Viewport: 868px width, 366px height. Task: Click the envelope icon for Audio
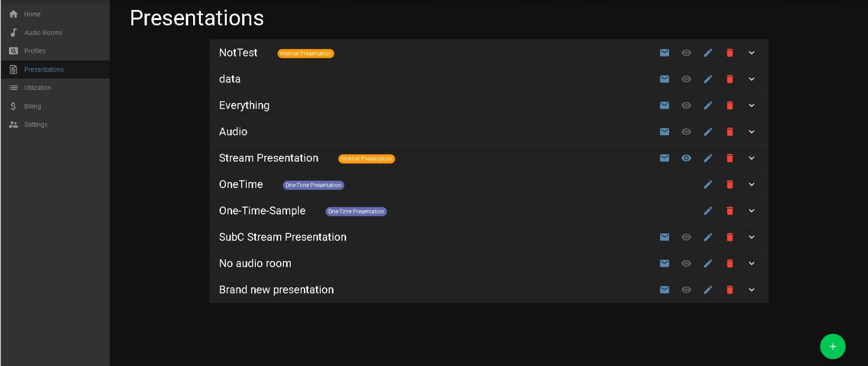pos(664,132)
